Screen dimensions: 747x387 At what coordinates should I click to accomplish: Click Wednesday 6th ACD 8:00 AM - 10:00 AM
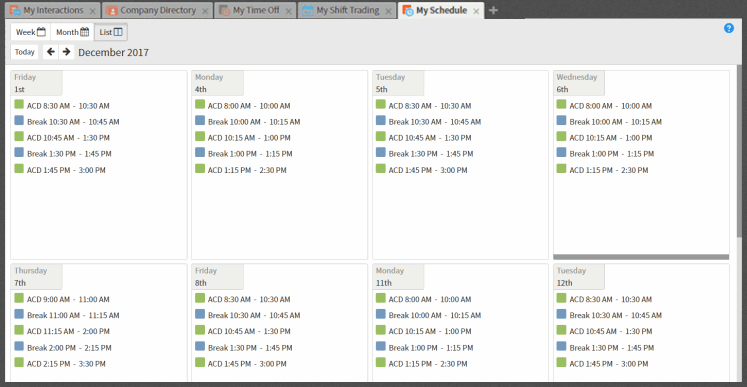click(x=611, y=106)
